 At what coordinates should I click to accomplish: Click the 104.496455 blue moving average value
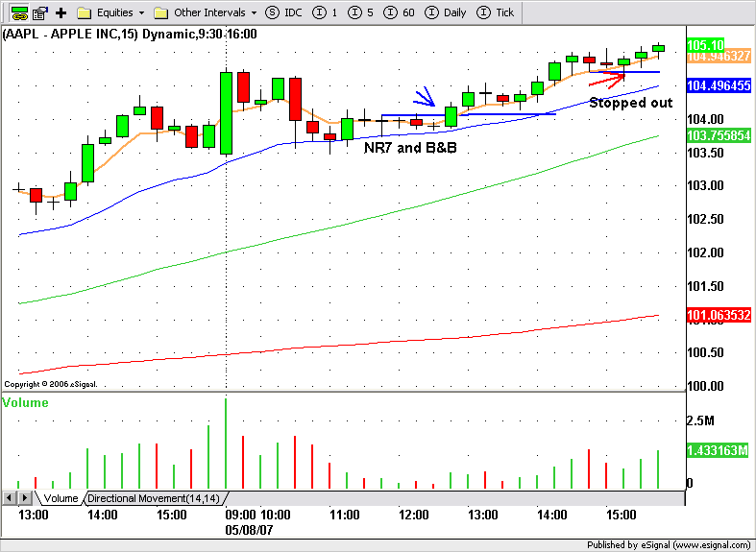coord(719,85)
